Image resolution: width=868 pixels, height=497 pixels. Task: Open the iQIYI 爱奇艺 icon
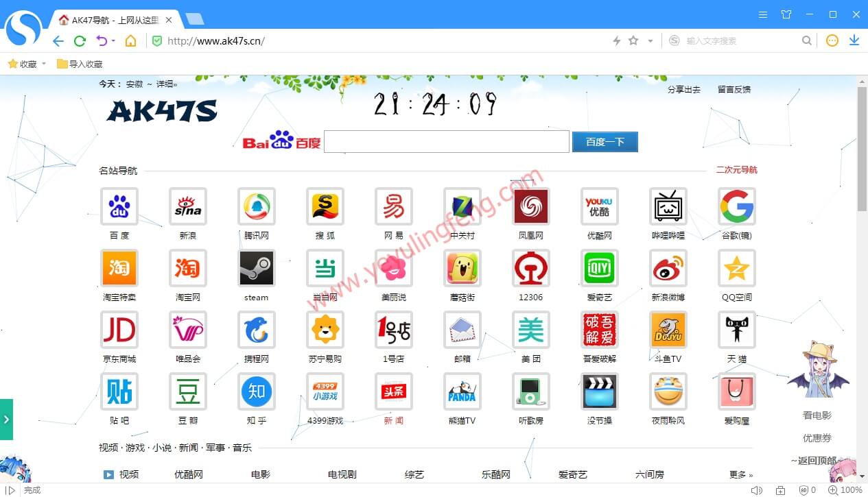[x=600, y=268]
